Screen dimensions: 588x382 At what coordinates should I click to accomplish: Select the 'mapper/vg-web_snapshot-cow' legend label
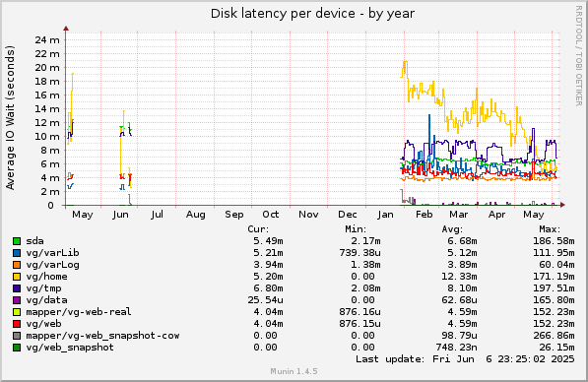(x=102, y=336)
